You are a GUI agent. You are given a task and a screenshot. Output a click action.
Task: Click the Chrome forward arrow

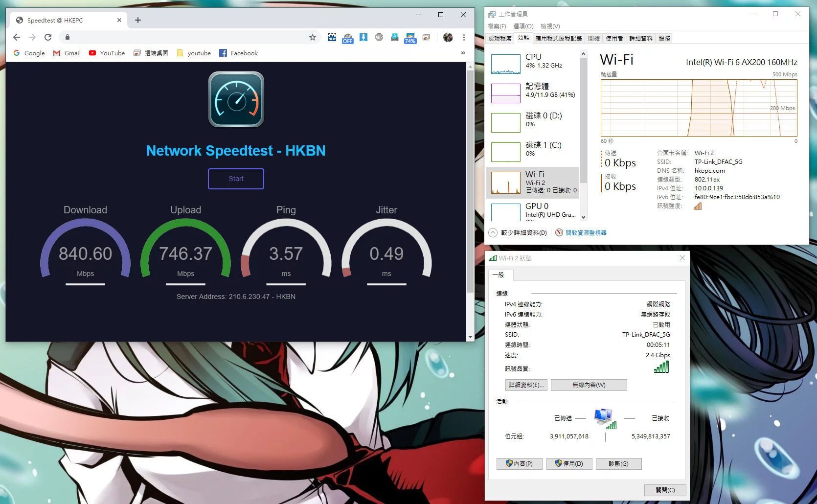coord(32,37)
